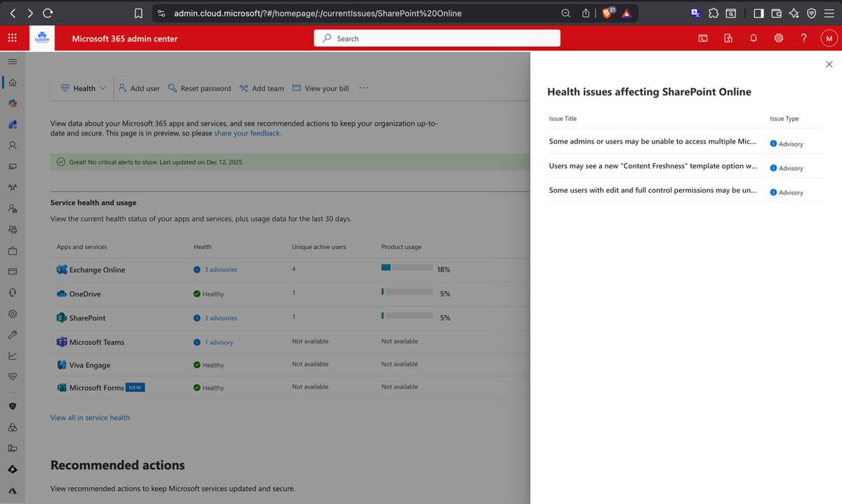Screen dimensions: 842x504
Task: Open the Copilot icon in the sidebar
Action: (13, 104)
